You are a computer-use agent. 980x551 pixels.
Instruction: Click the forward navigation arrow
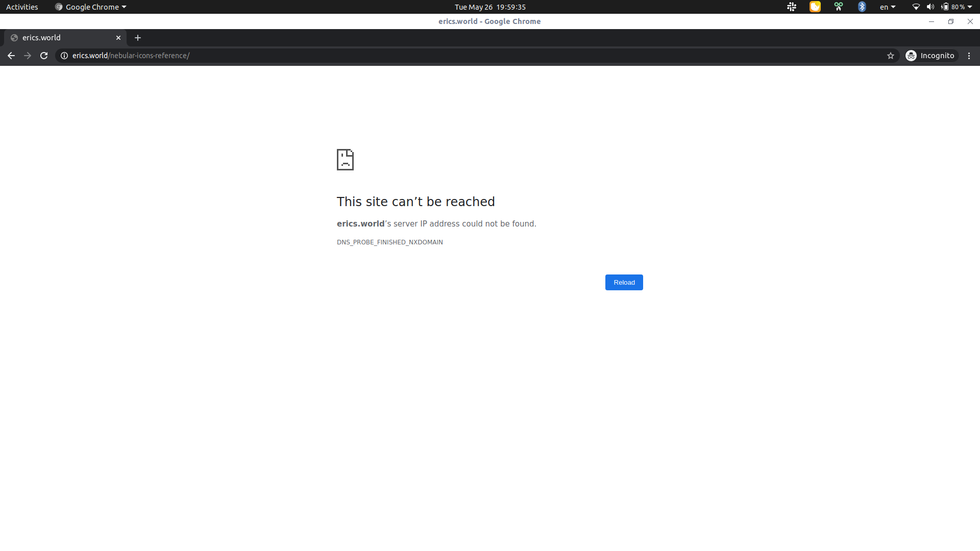click(27, 56)
